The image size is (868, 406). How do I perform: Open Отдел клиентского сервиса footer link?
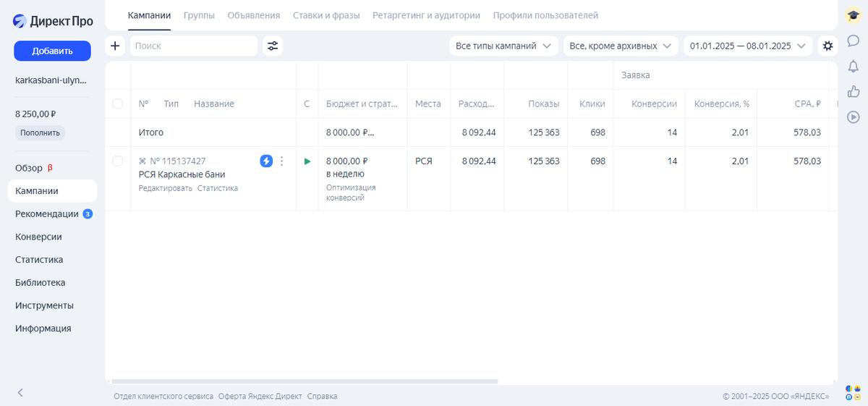163,397
